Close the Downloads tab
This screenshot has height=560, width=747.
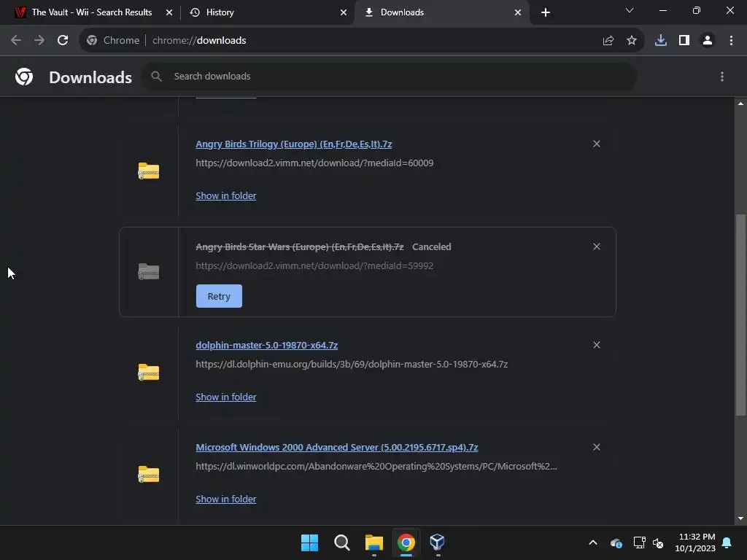(518, 12)
